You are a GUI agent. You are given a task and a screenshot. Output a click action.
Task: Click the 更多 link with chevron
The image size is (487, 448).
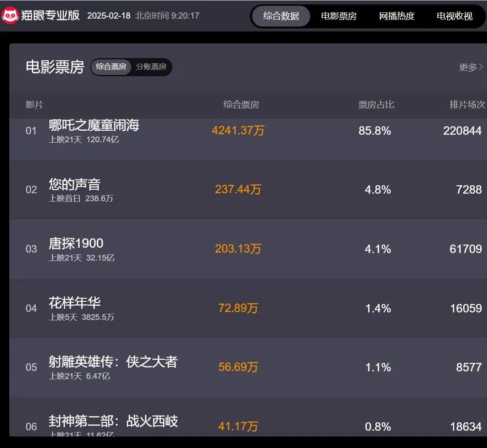click(x=471, y=67)
